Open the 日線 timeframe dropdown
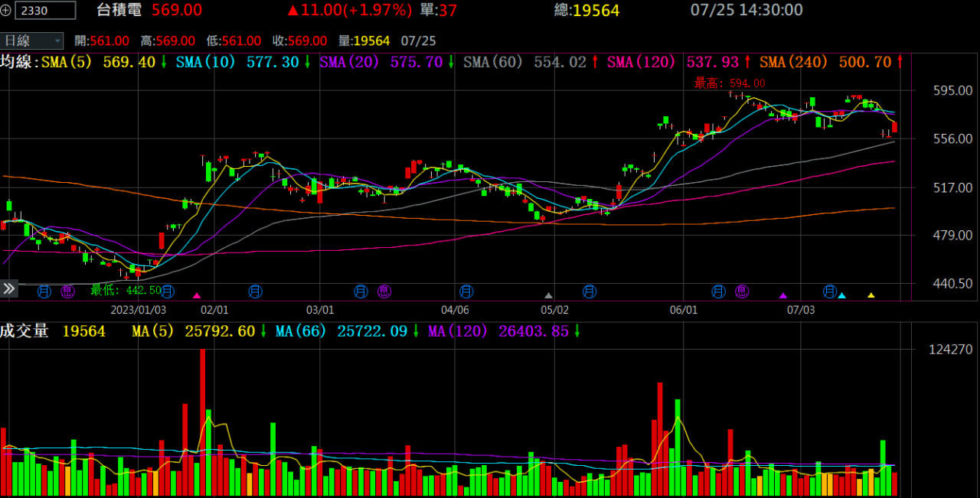 coord(32,41)
